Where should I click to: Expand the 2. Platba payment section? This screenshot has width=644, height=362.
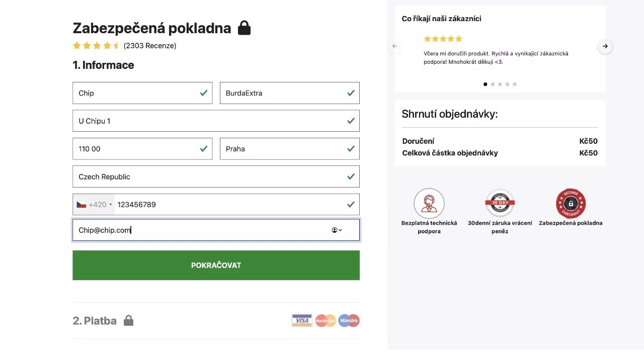(95, 321)
